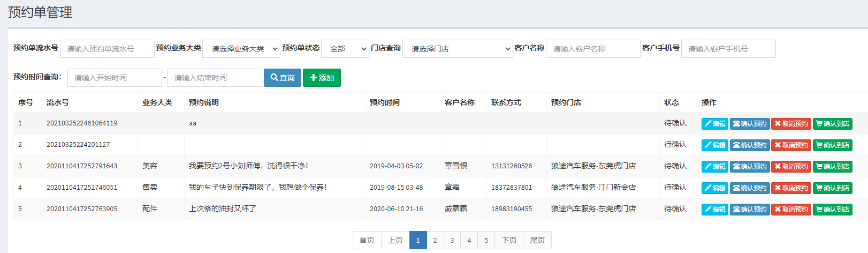The image size is (868, 253).
Task: Click phone number 18983190455
Action: (512, 209)
